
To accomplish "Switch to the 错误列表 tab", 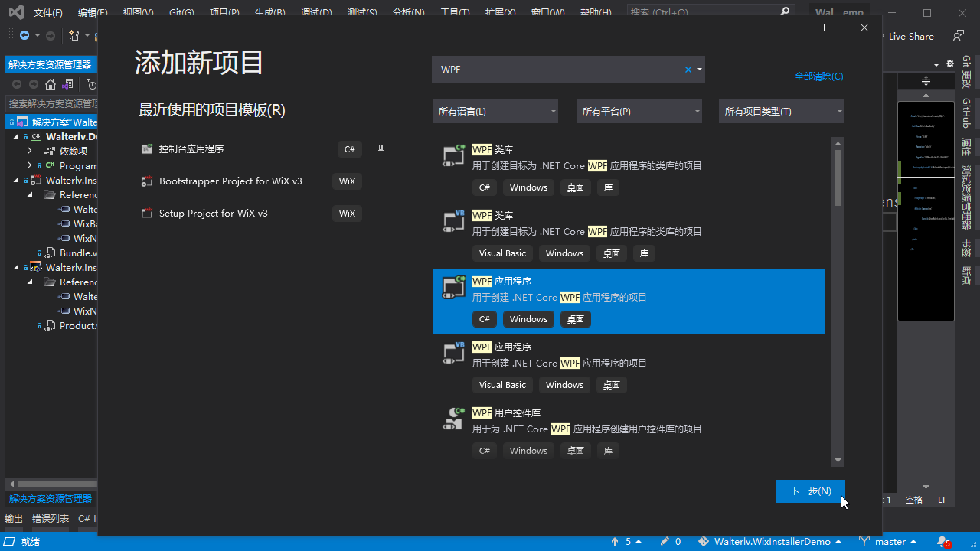I will 51,519.
